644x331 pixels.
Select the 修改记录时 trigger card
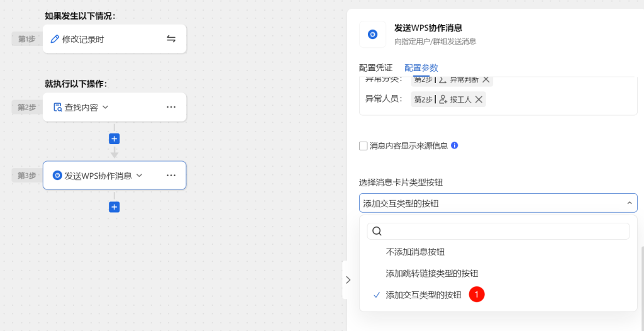pos(114,38)
